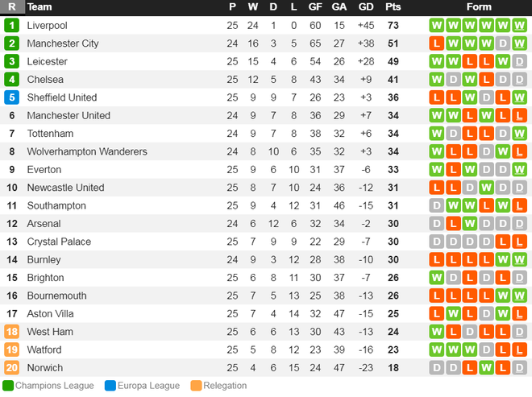
Task: Click Liverpool's rank 1 green badge
Action: click(x=11, y=26)
